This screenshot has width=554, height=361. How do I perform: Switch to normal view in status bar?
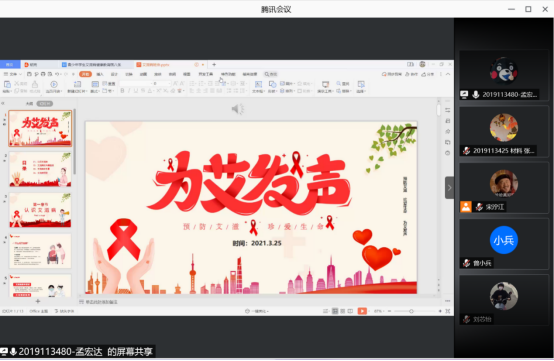tap(335, 311)
